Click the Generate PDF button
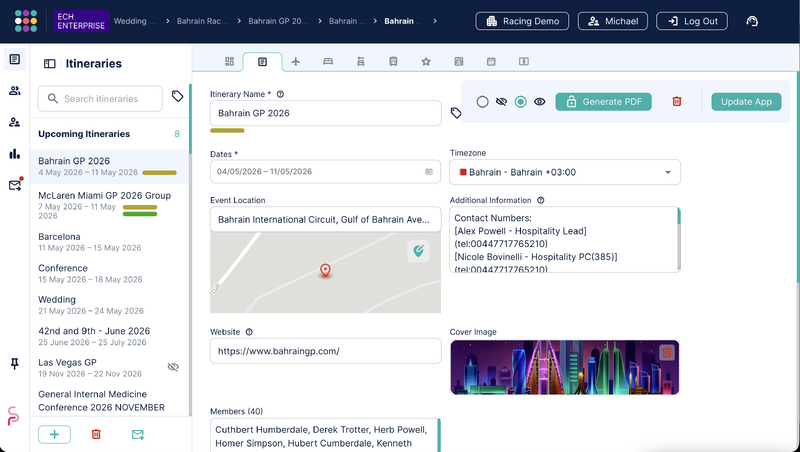 click(x=604, y=102)
